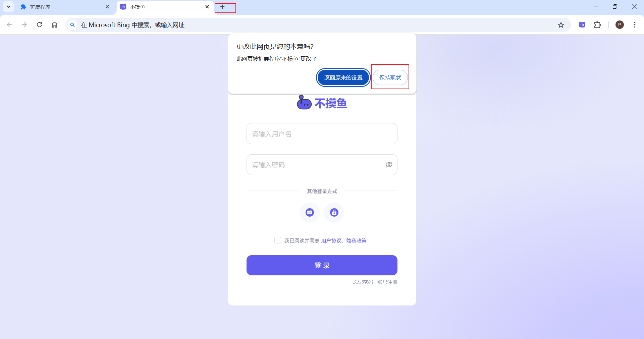Focus the 请输入用户名 username field
Image resolution: width=644 pixels, height=339 pixels.
point(322,134)
